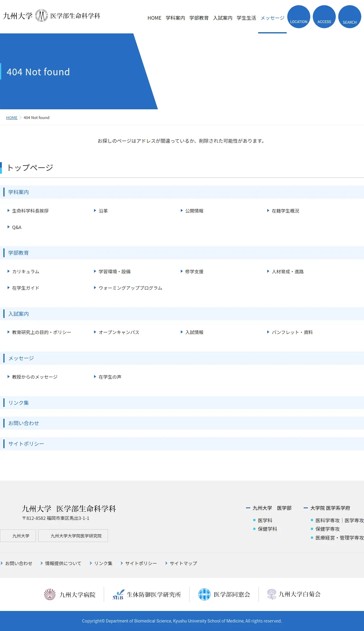364x631 pixels.
Task: Open the 入試情報 link
Action: coord(194,332)
